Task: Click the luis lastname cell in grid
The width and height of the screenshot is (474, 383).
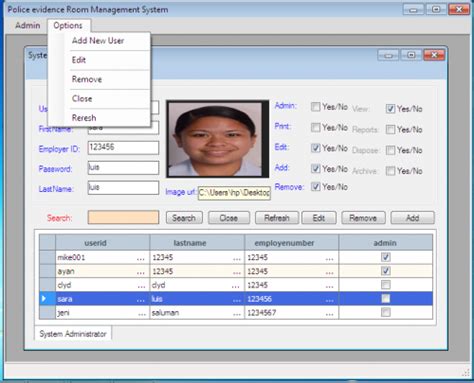Action: 197,299
